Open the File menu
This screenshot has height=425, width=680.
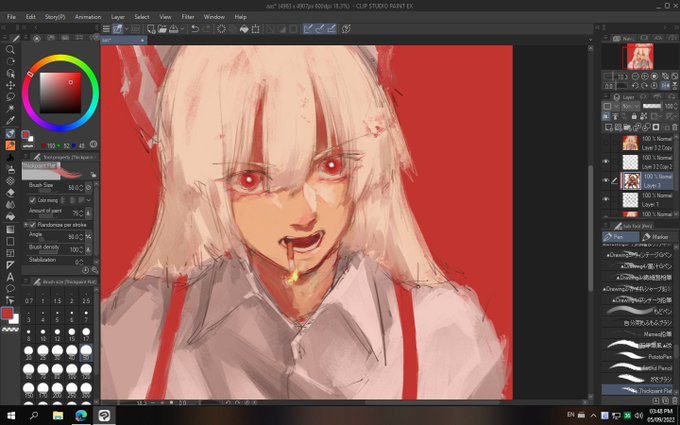pos(11,17)
